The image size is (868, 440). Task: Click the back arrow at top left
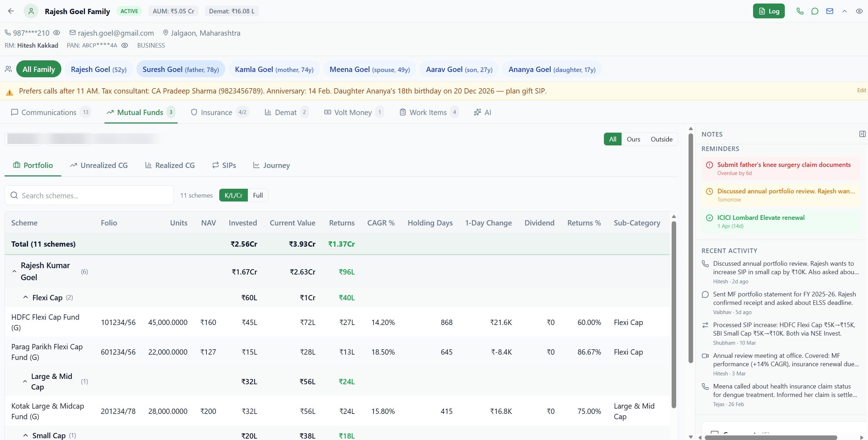11,11
